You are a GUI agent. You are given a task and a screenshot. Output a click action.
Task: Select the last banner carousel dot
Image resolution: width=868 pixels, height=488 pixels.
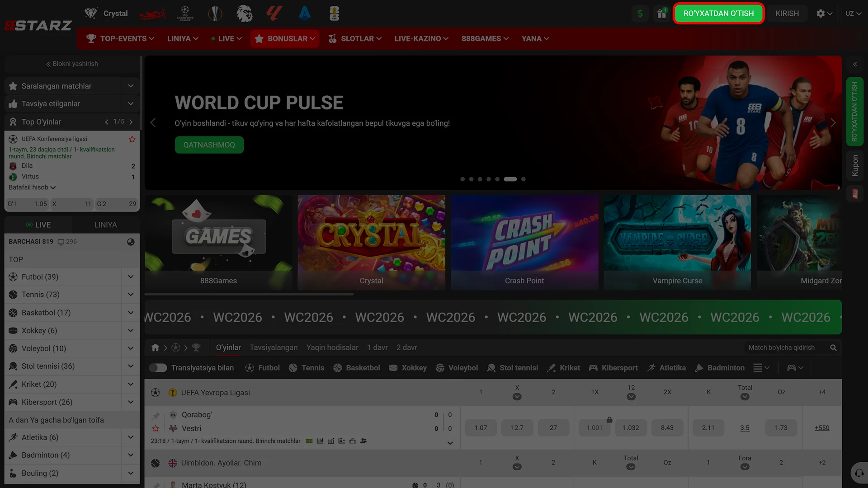pos(523,179)
